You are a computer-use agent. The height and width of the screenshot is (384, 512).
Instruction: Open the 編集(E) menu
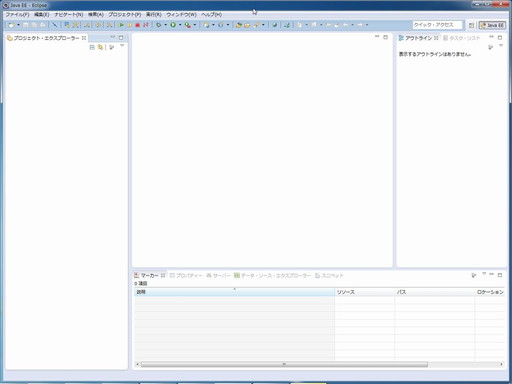tap(42, 15)
